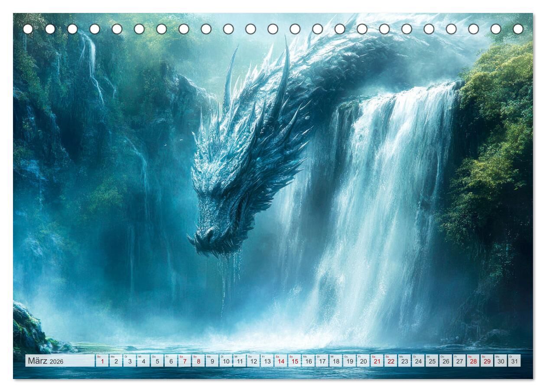Screen dimensions: 546x392
Task: Select Sunday 1 in the date strip
Action: [102, 361]
